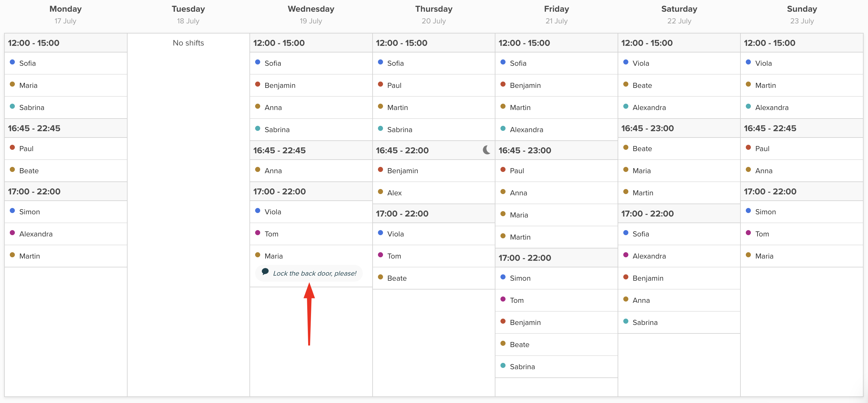
Task: Click Tom's purple dot on Sunday
Action: 748,233
